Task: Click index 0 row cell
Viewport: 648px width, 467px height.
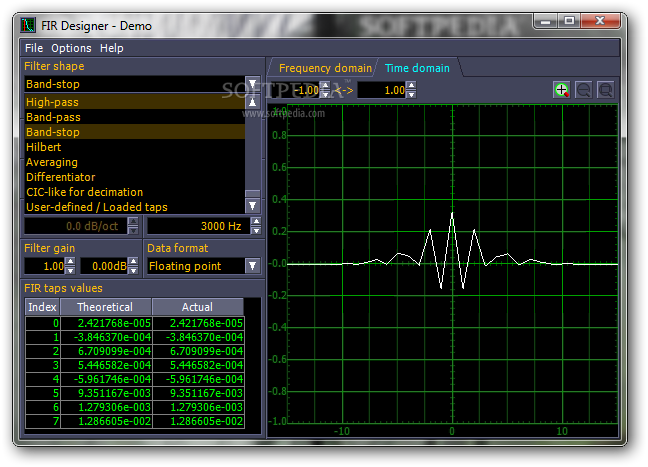Action: pyautogui.click(x=43, y=323)
